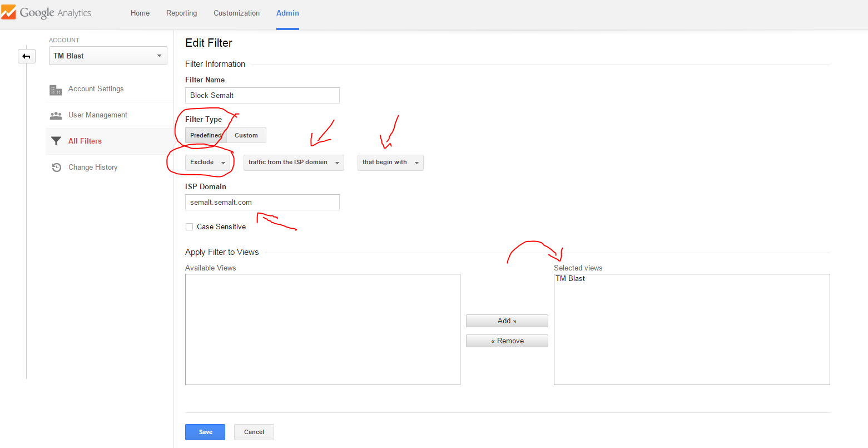
Task: Open the 'traffic from the ISP domain' dropdown
Action: (x=294, y=163)
